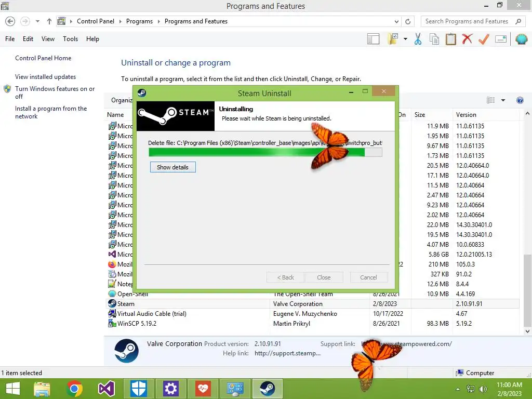Open recent locations dropdown arrow
The image size is (532, 399).
(37, 21)
